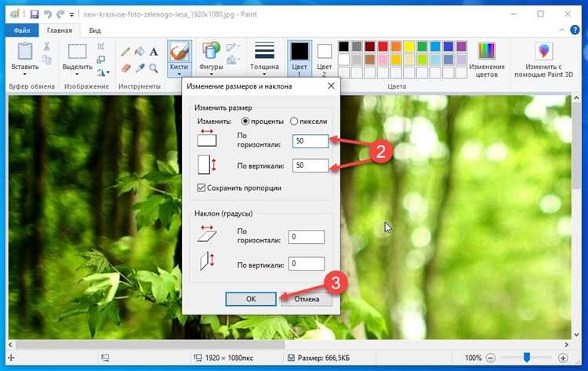Image resolution: width=588 pixels, height=371 pixels.
Task: Click OK in the resize dialog
Action: [x=251, y=299]
